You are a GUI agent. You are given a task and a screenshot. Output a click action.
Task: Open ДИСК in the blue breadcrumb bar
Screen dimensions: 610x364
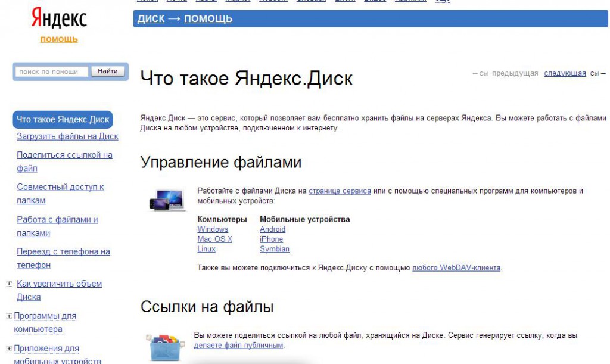pyautogui.click(x=151, y=18)
